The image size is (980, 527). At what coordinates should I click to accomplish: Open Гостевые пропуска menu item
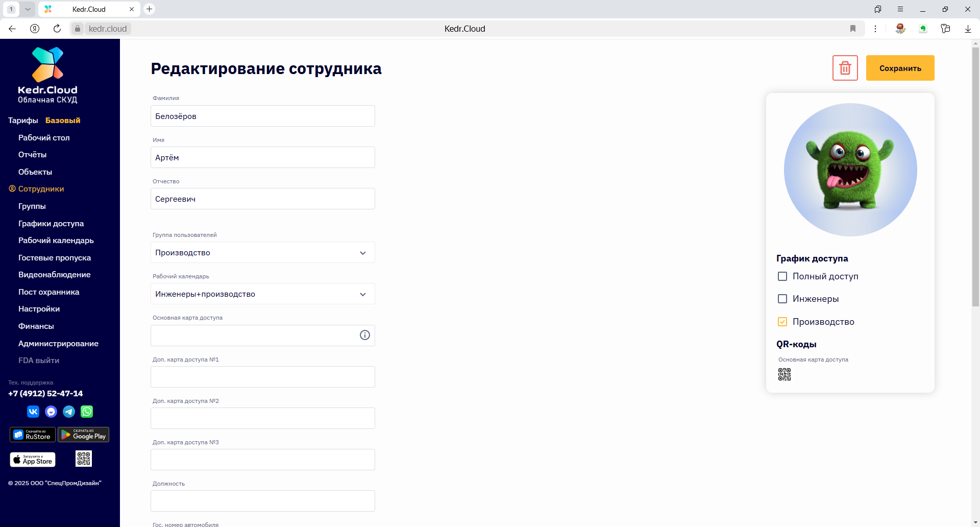(x=54, y=258)
